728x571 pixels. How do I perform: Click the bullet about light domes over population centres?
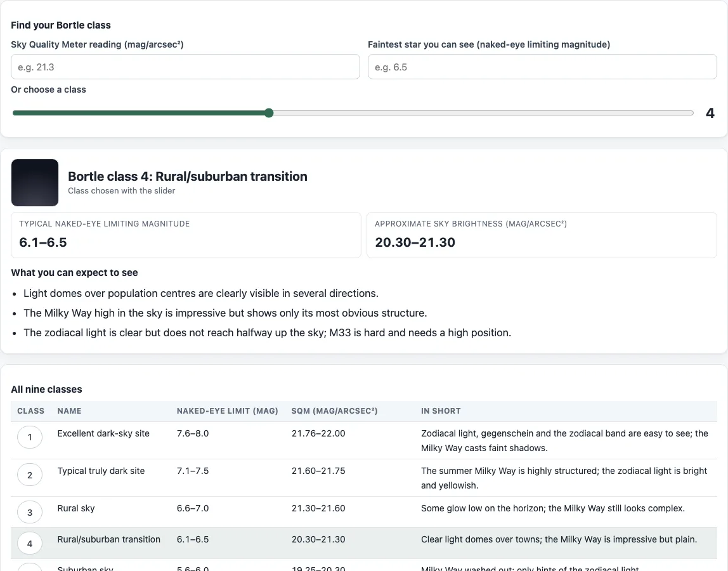(x=201, y=294)
